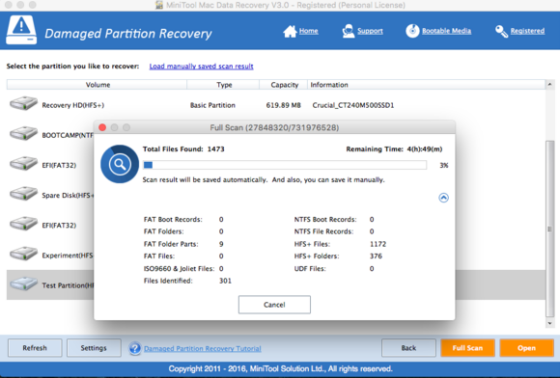Cancel the full scan
560x378 pixels.
click(274, 305)
